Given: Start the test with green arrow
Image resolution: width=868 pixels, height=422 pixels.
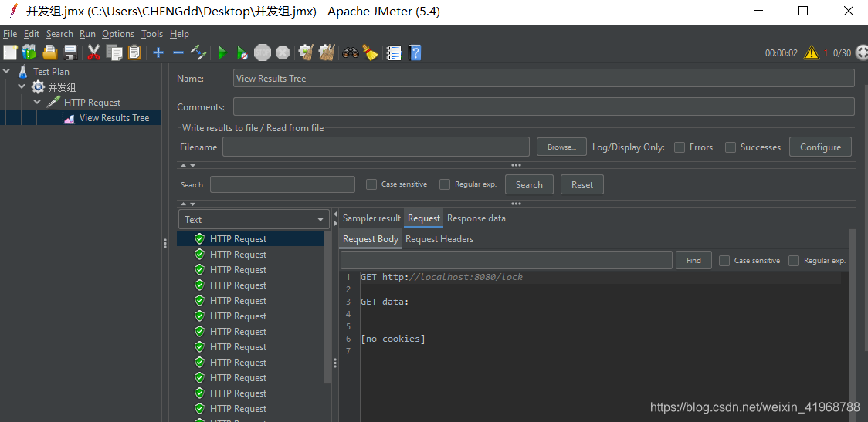Looking at the screenshot, I should (x=222, y=53).
